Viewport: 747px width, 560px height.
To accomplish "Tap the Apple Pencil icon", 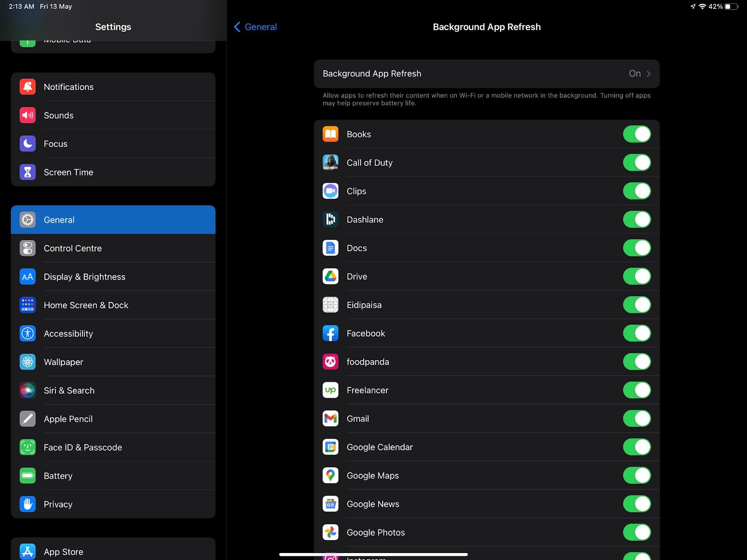I will coord(28,419).
